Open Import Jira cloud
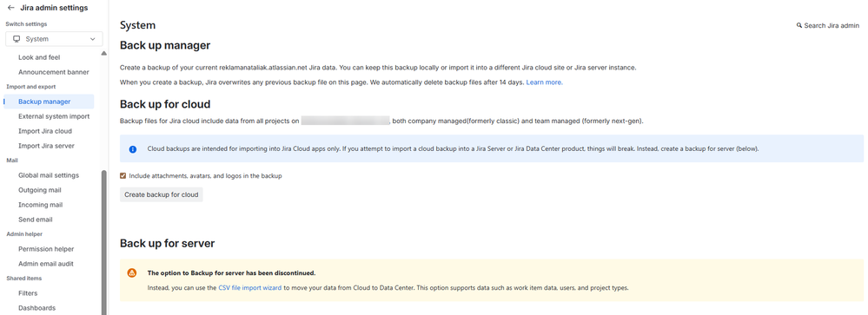The height and width of the screenshot is (315, 868). [x=45, y=131]
